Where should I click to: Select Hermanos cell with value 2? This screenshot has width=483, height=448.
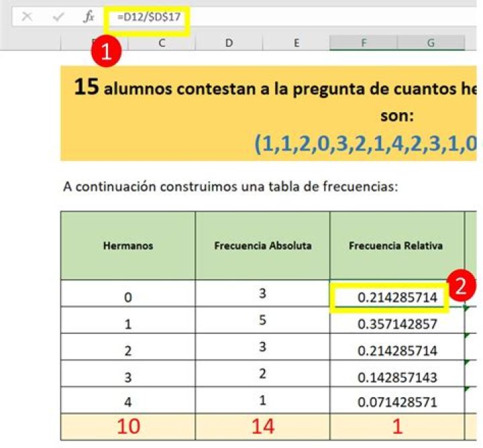coord(128,347)
